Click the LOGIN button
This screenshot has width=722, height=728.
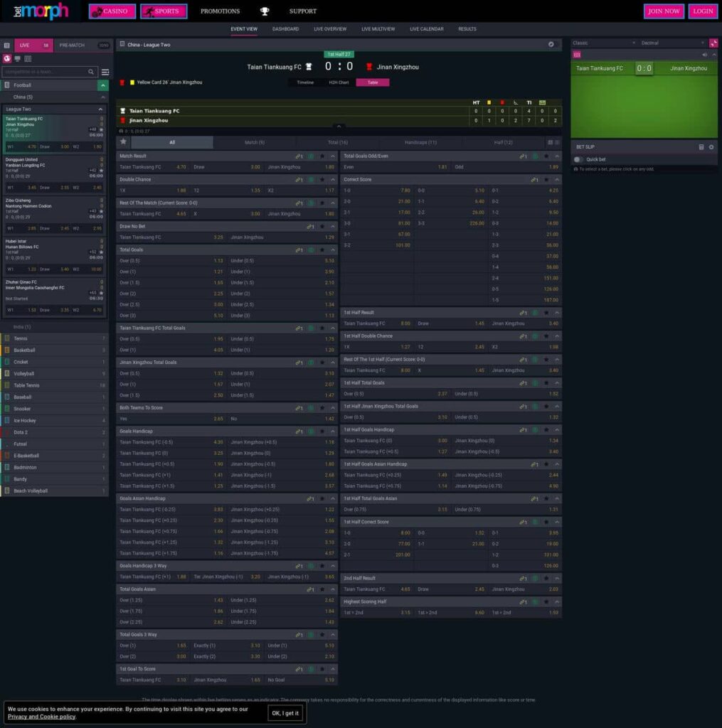click(703, 11)
